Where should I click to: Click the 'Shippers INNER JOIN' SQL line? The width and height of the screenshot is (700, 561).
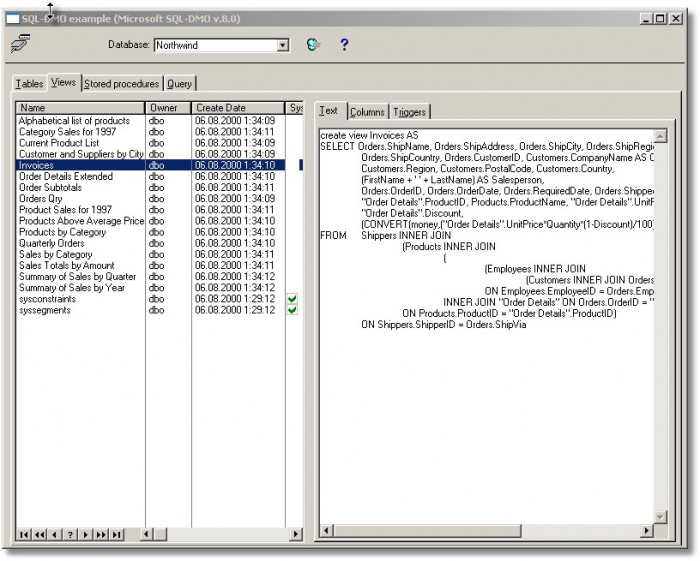pyautogui.click(x=406, y=235)
